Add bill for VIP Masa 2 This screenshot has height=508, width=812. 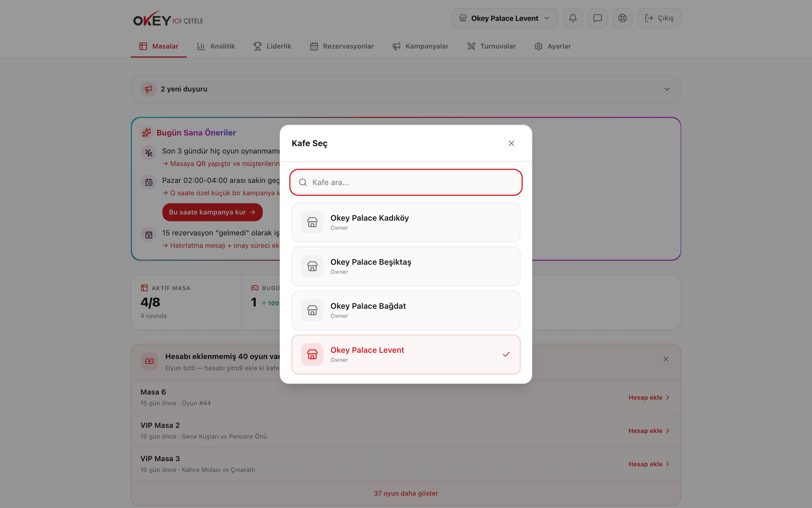click(649, 431)
